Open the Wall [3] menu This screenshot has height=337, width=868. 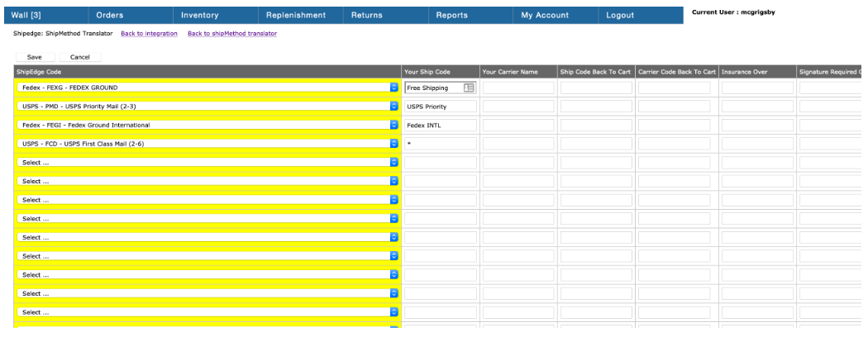[x=46, y=16]
